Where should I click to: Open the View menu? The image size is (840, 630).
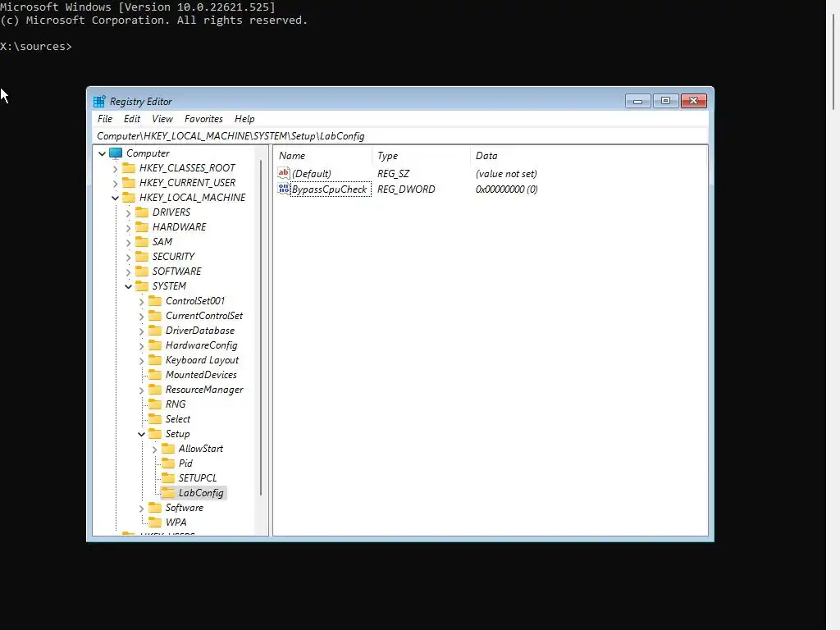[162, 119]
